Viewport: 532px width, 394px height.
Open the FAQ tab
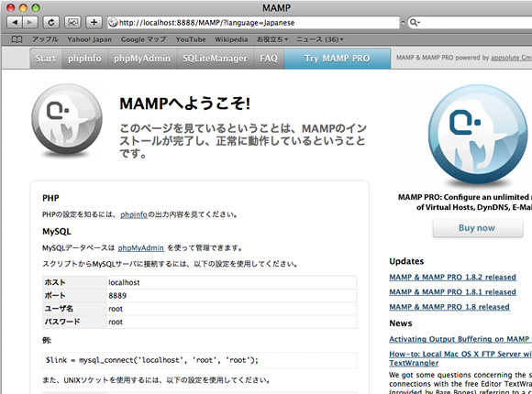[x=269, y=59]
